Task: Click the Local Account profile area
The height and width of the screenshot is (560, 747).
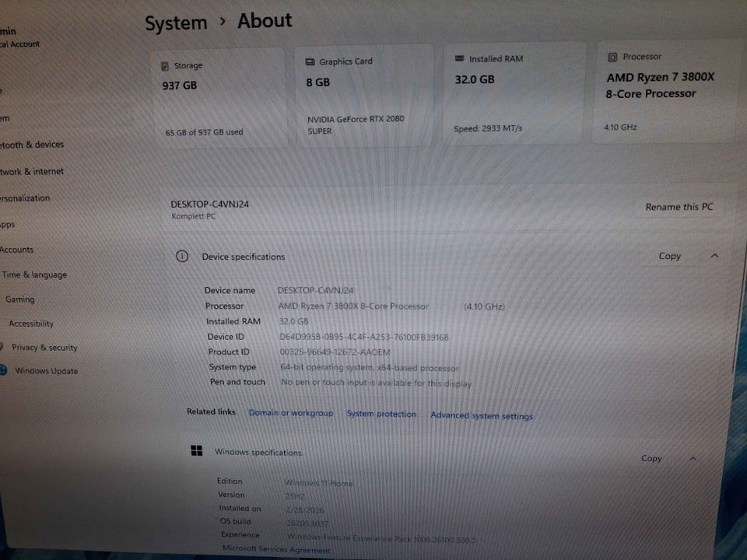Action: point(19,38)
